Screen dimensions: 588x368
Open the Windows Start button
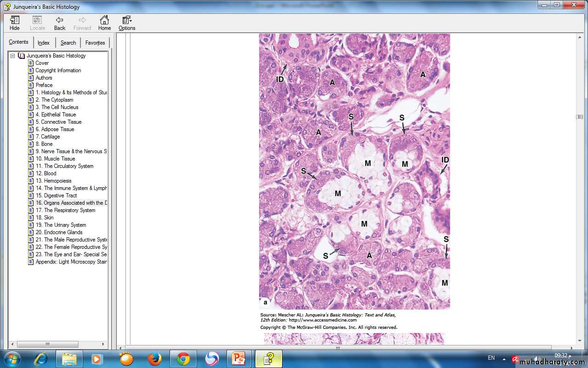tap(12, 358)
